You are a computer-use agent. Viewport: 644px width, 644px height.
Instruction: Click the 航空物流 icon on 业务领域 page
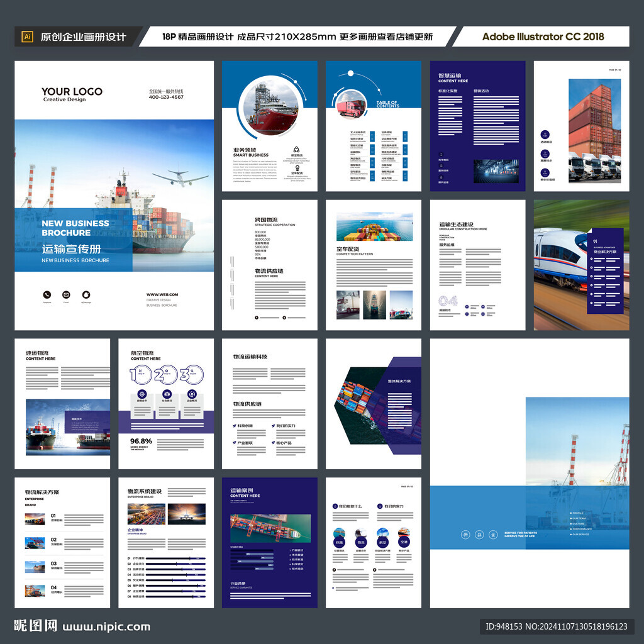point(297,150)
